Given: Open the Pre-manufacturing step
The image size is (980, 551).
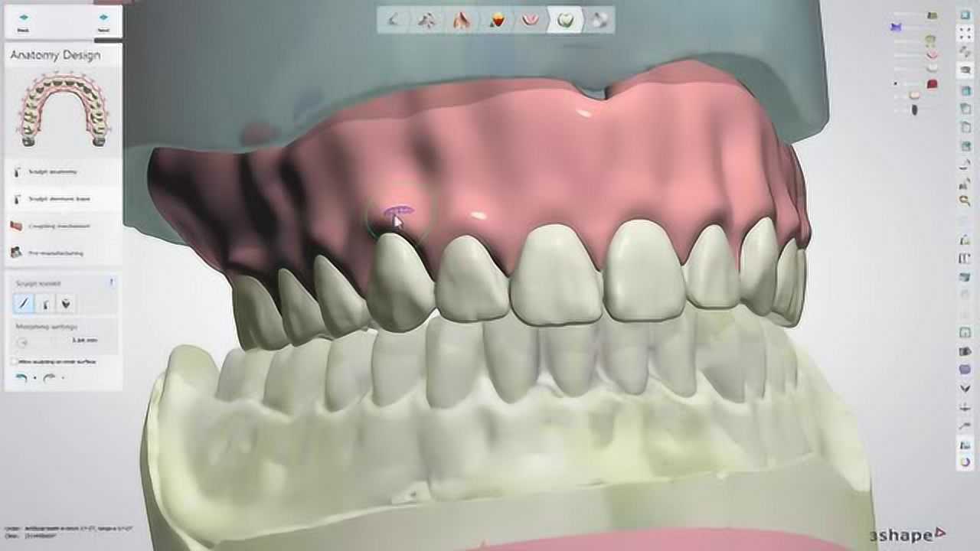Looking at the screenshot, I should point(56,252).
